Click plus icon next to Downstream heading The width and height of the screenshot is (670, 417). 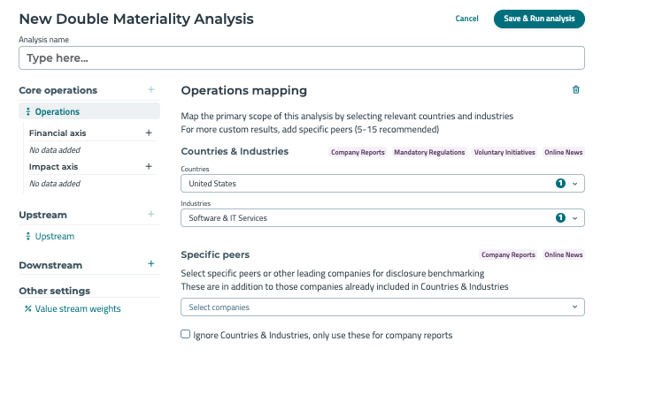point(151,264)
